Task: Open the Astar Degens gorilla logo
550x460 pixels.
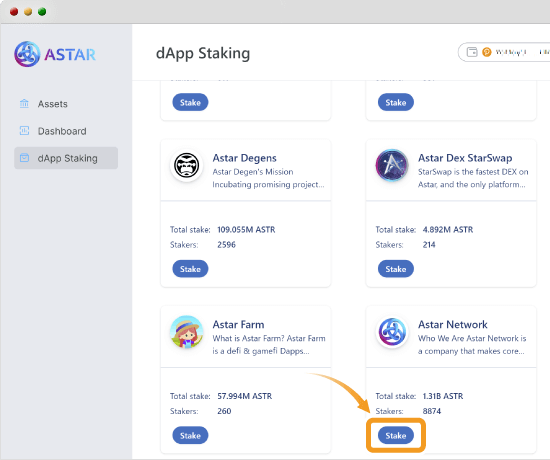Action: (187, 165)
